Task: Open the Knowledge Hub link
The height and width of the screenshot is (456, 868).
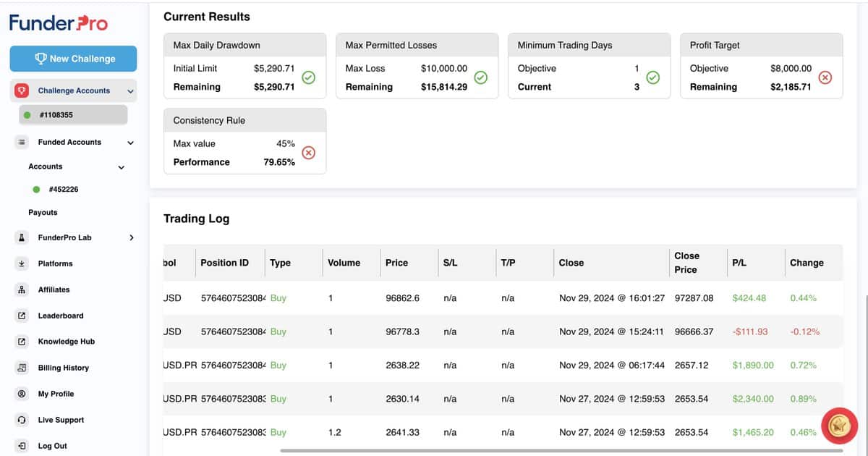Action: coord(67,342)
